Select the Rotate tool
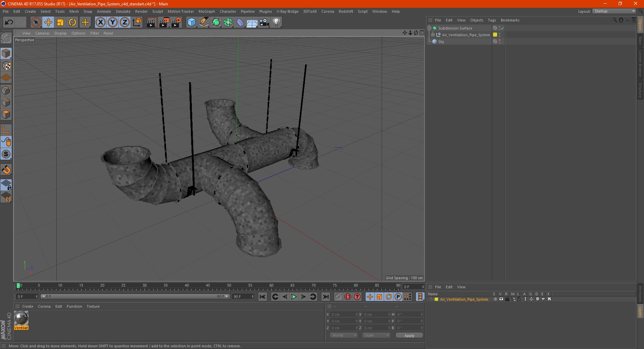 tap(72, 22)
